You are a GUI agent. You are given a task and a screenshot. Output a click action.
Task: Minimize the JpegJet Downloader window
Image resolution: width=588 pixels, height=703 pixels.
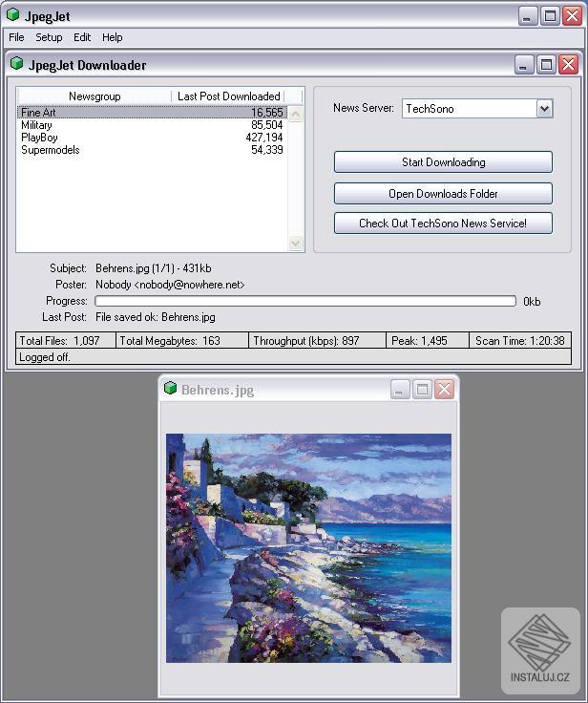[x=523, y=66]
